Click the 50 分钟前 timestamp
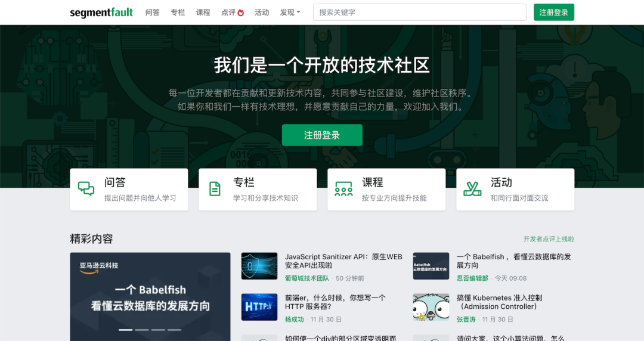Image resolution: width=644 pixels, height=341 pixels. click(350, 278)
